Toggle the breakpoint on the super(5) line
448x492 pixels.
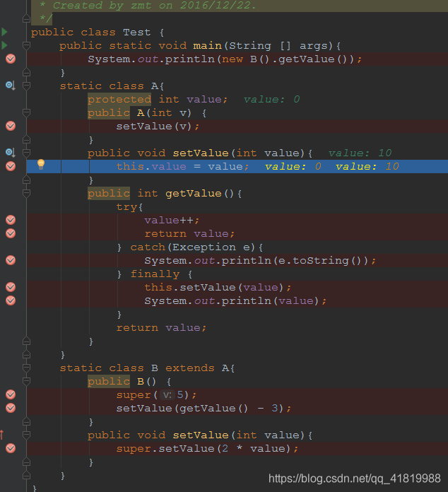click(11, 394)
